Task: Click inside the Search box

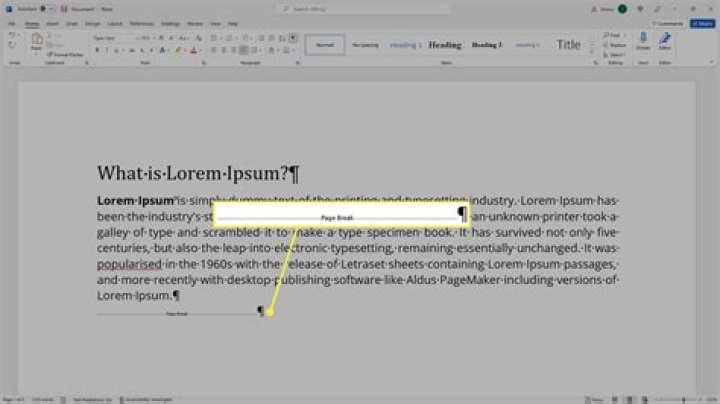Action: pyautogui.click(x=363, y=9)
